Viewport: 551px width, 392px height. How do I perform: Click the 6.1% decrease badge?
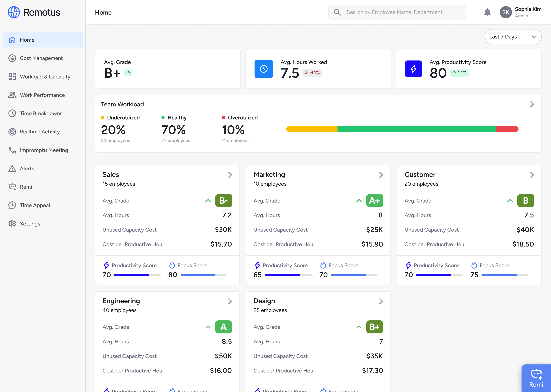click(312, 73)
